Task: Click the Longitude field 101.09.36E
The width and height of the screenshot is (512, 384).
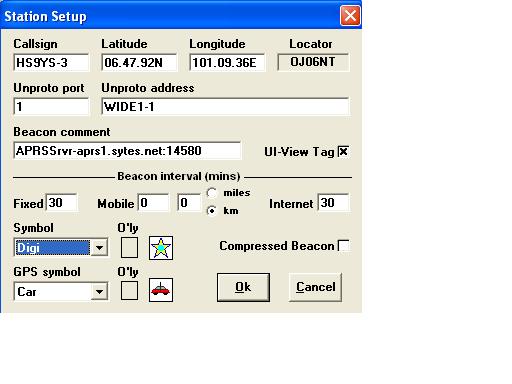Action: coord(227,62)
